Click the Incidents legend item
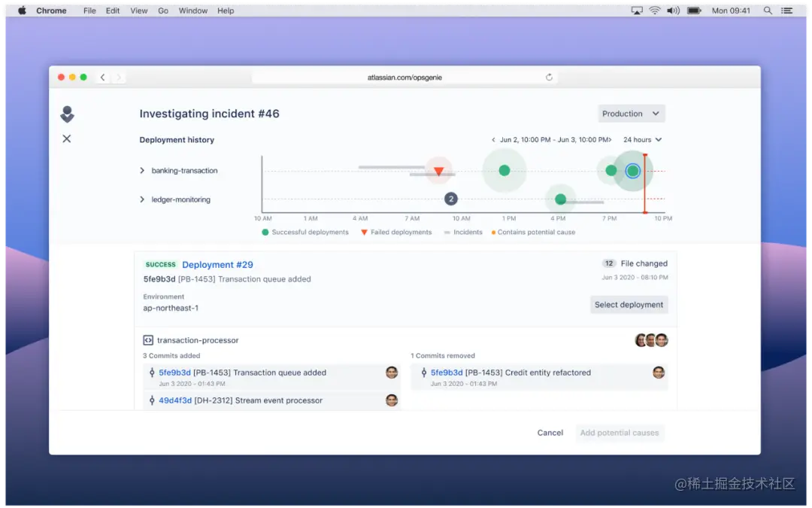The image size is (812, 508). coord(463,233)
